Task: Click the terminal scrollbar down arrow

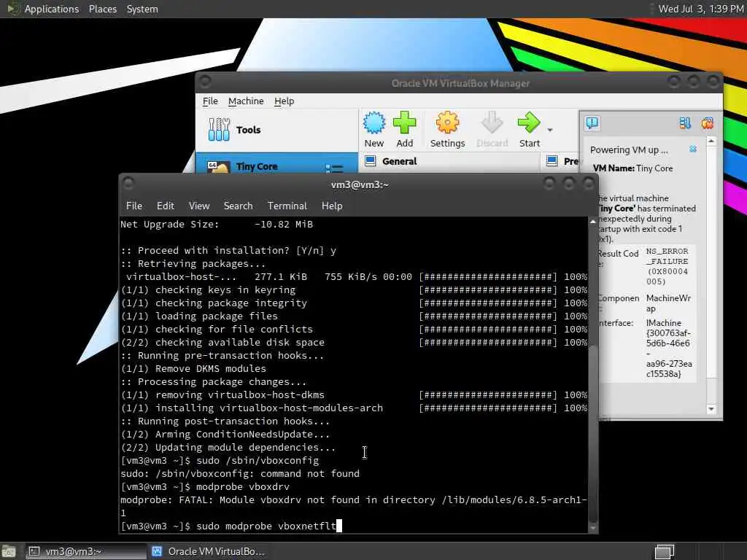Action: pos(592,528)
